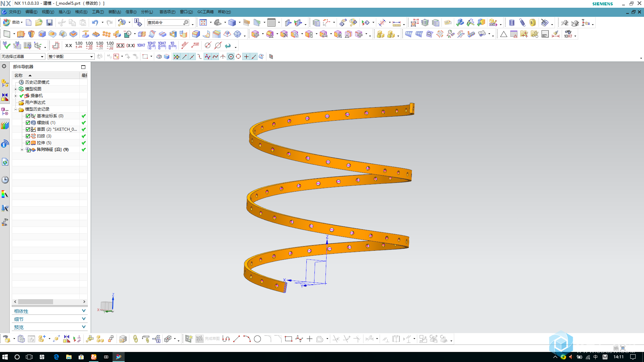
Task: Click the Open folder icon
Action: (x=39, y=23)
